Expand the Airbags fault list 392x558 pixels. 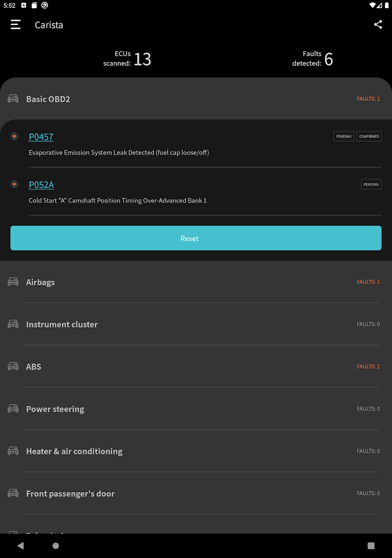coord(196,282)
